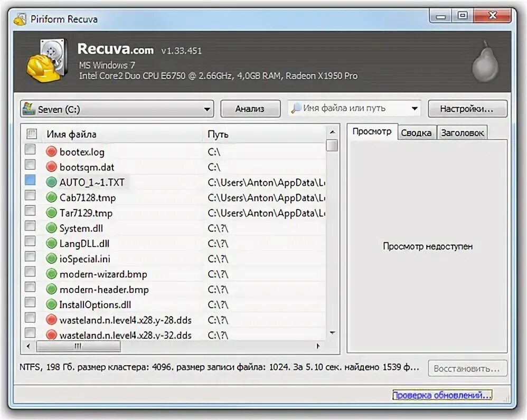
Task: Click the red status dot for bootex.log
Action: (x=51, y=152)
